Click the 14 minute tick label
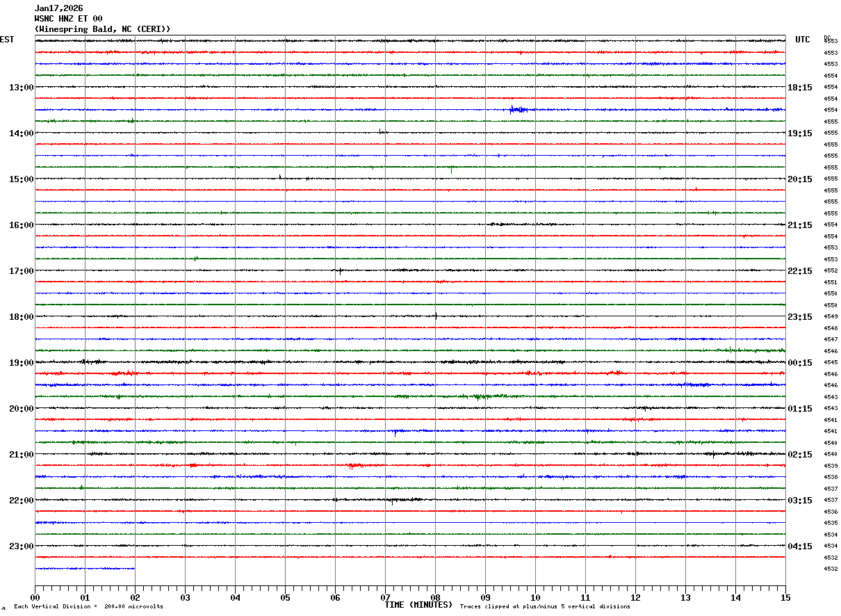 (735, 598)
